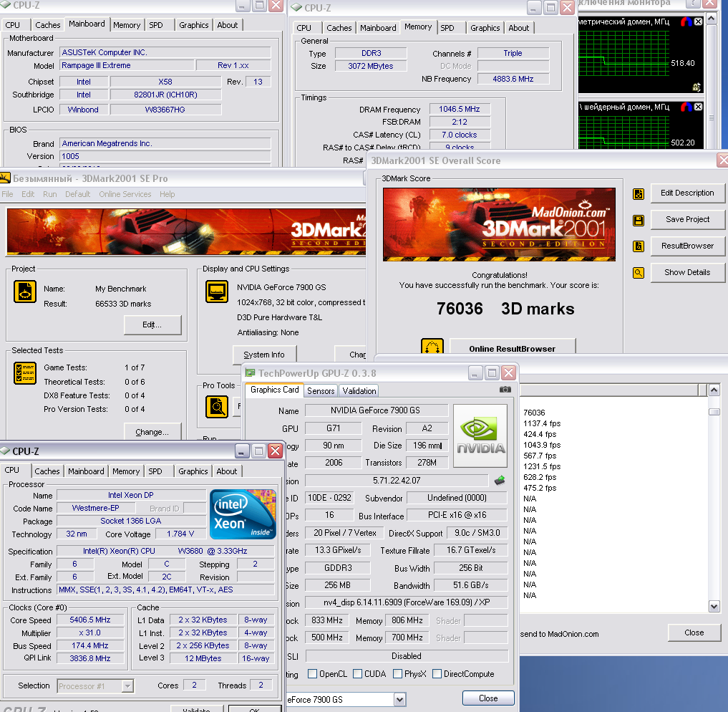Click the scroll-up arrow of the monitoring panel
728x712 pixels.
(x=711, y=19)
